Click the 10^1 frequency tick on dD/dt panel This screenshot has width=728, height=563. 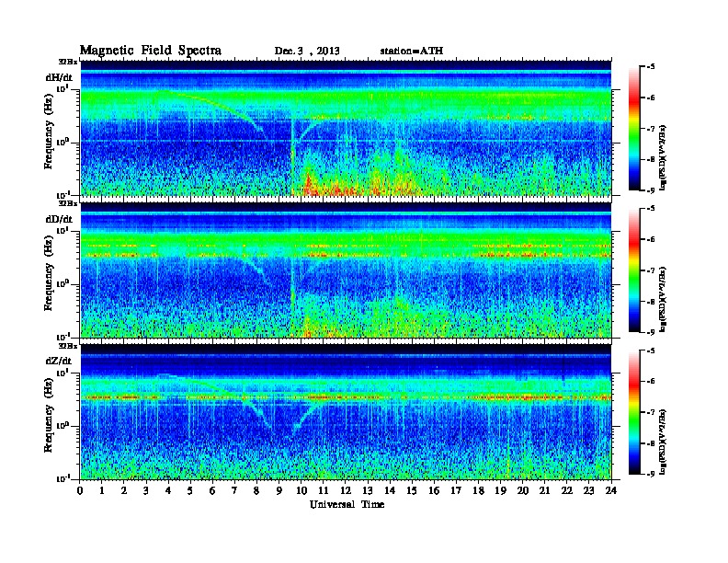point(63,230)
